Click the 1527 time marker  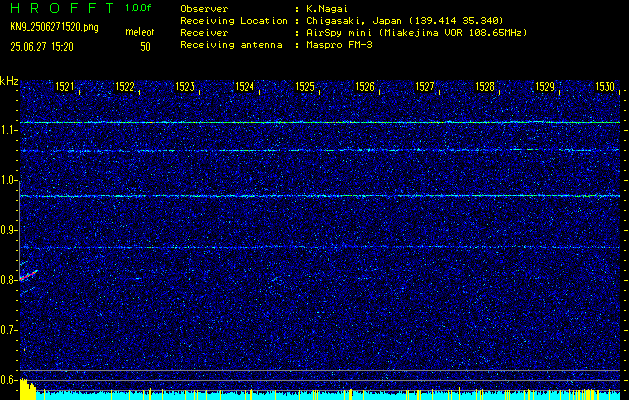[x=425, y=86]
